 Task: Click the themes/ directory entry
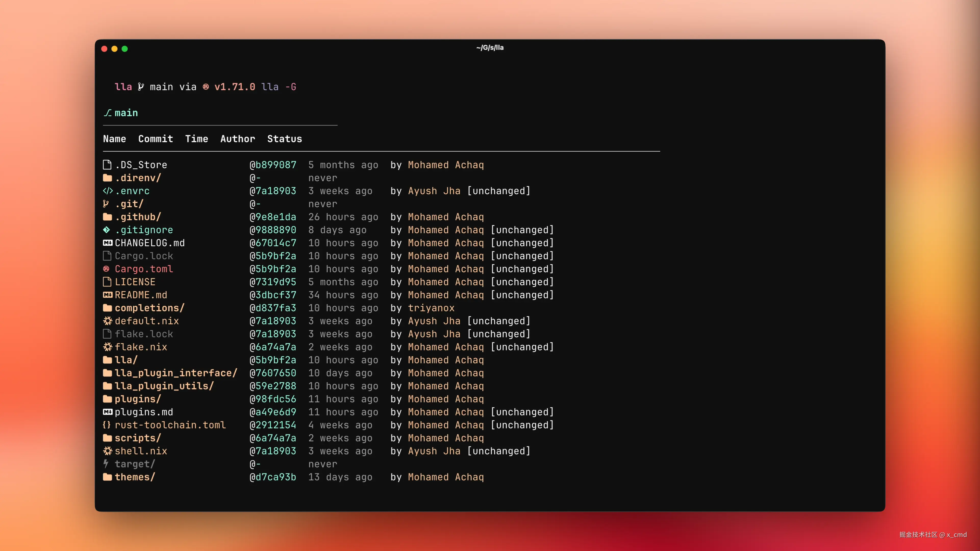(x=135, y=477)
